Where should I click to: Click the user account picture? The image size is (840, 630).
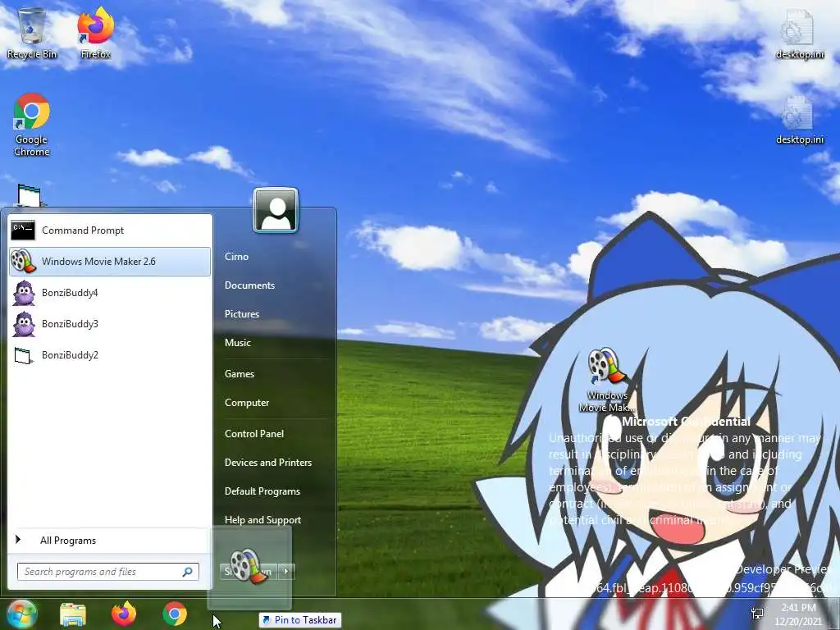[x=276, y=210]
